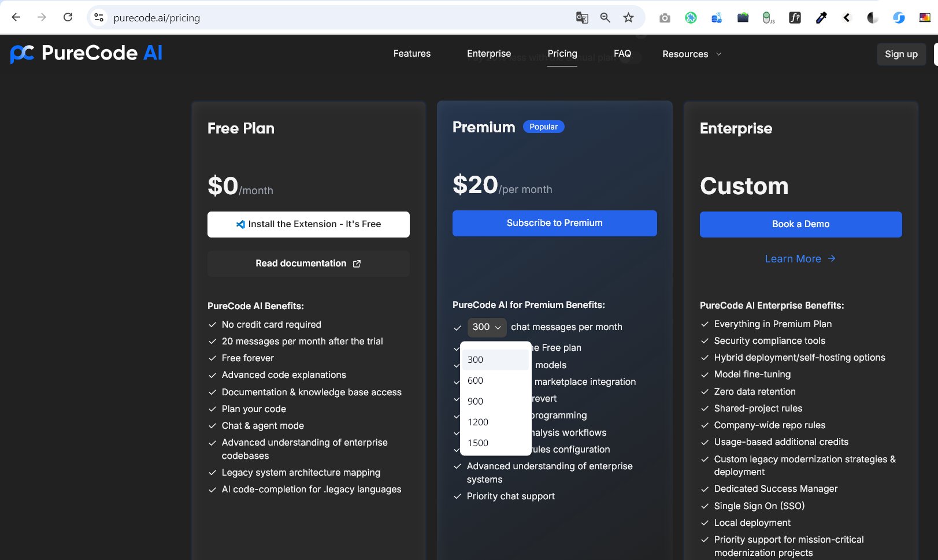Click the zoom magnifier icon in address bar

click(605, 18)
